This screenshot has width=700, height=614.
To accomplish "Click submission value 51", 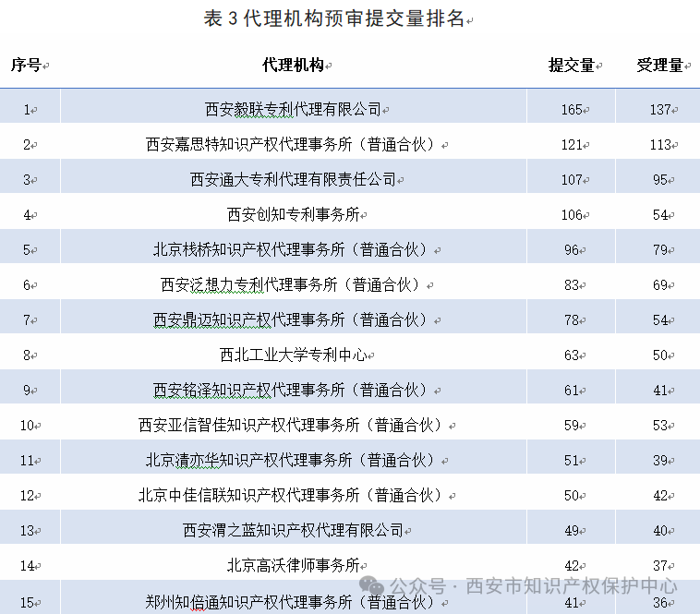I will coord(572,461).
